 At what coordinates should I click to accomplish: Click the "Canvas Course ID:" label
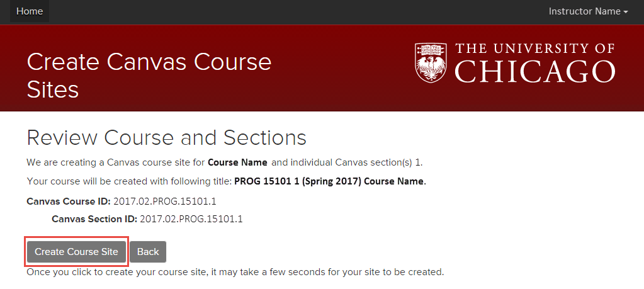[x=69, y=201]
